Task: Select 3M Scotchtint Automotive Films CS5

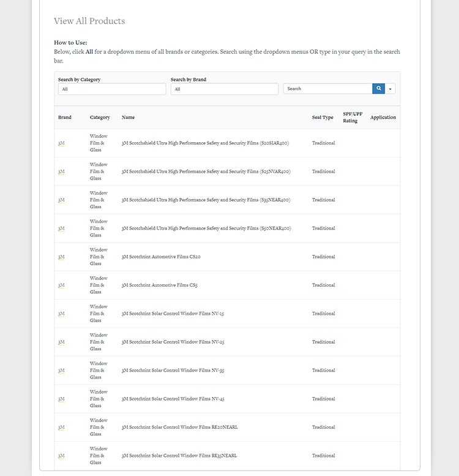Action: point(160,285)
